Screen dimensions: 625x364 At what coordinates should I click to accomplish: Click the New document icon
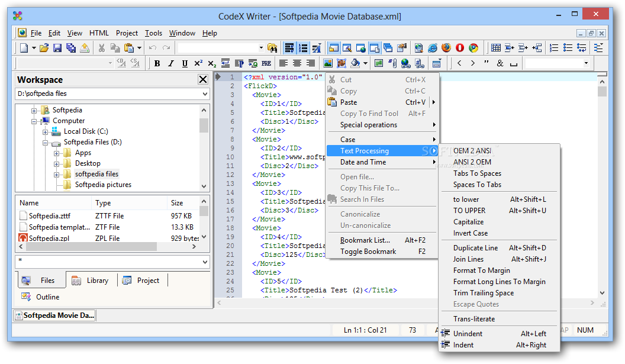pyautogui.click(x=24, y=49)
